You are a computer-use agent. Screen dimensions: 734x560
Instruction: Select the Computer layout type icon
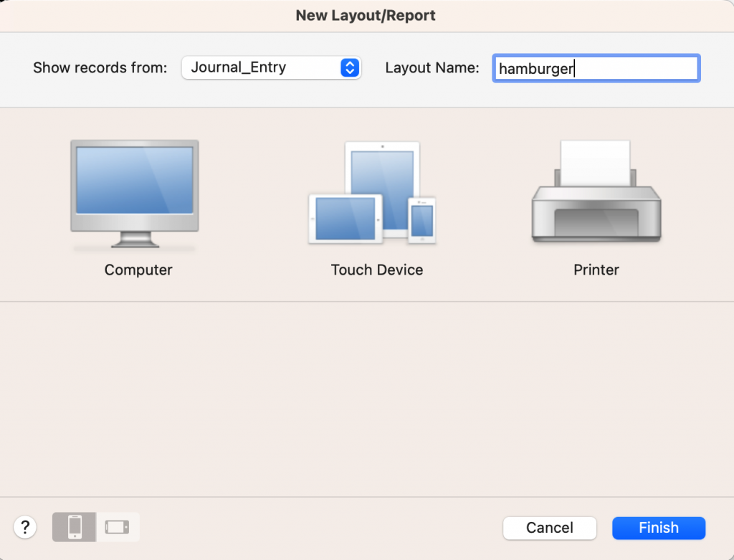click(x=135, y=194)
